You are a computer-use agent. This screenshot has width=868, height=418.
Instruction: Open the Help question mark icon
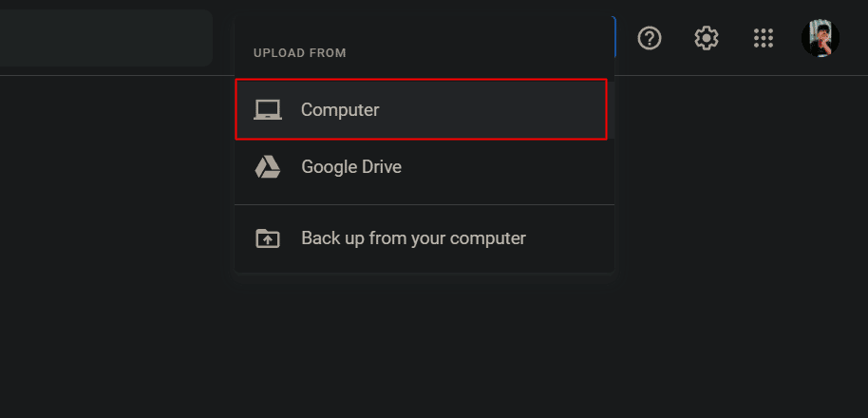(650, 38)
